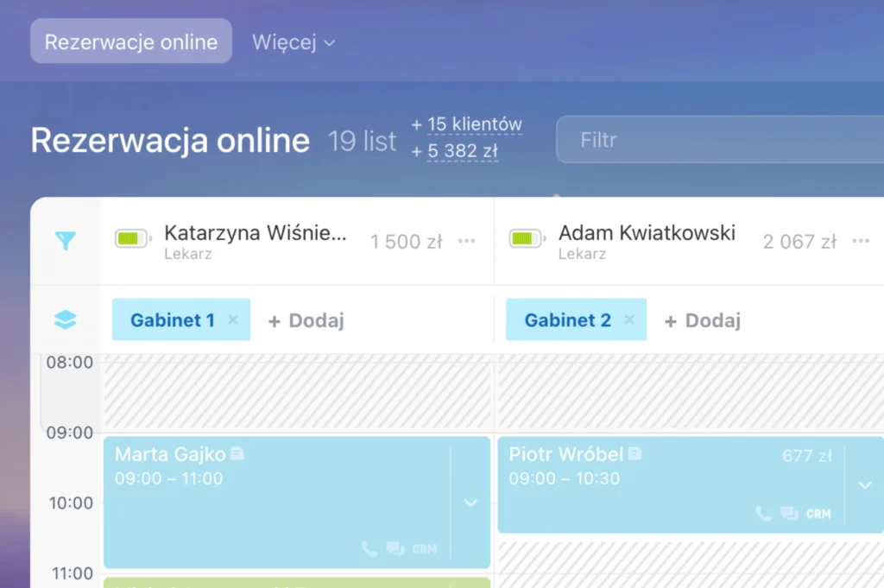The width and height of the screenshot is (884, 588).
Task: Remove Gabinet 1 tag with its X
Action: pyautogui.click(x=232, y=319)
